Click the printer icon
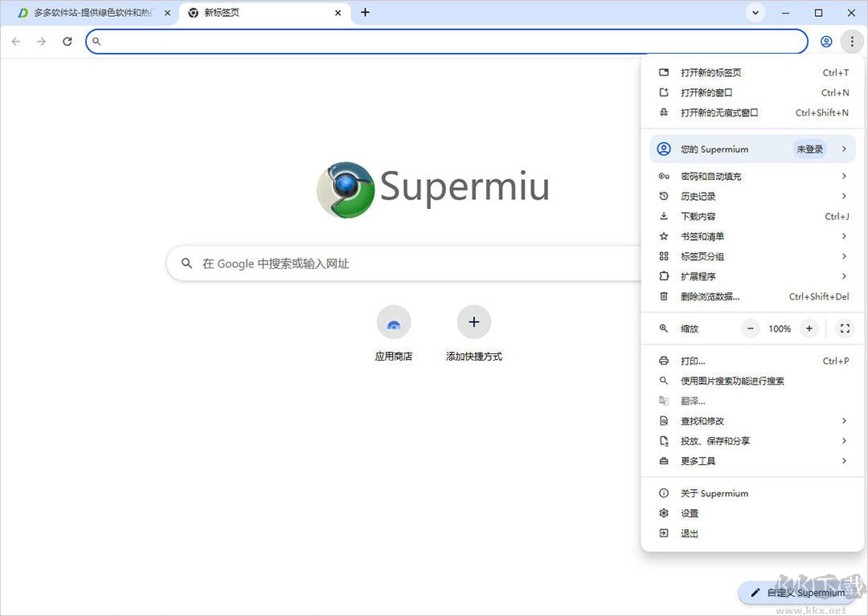 [664, 361]
